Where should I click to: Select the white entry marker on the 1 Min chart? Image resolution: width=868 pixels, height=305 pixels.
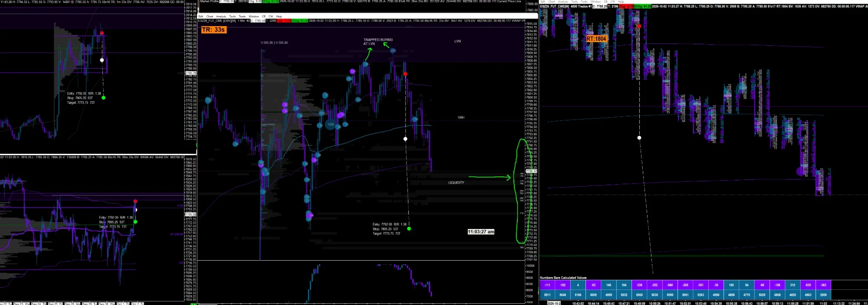pos(405,139)
